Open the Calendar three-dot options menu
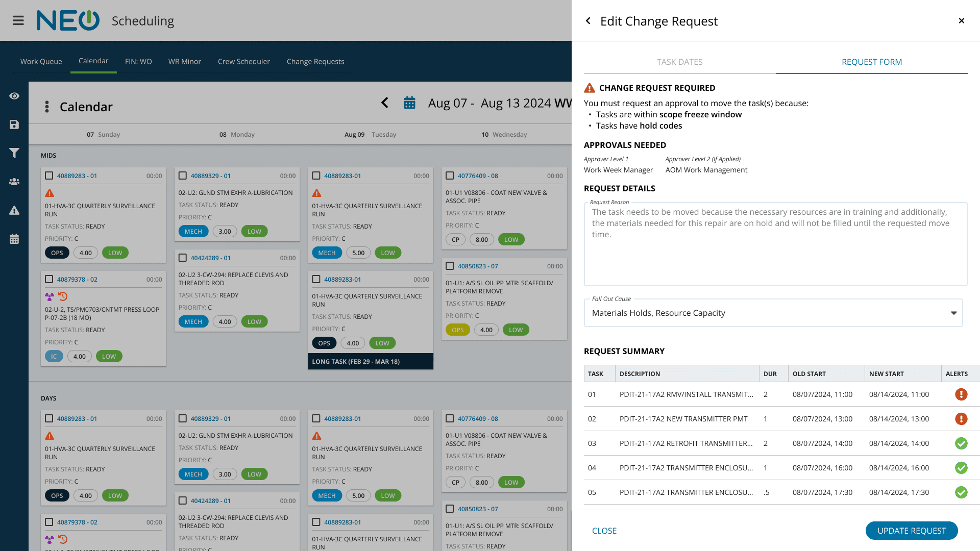Image resolution: width=980 pixels, height=551 pixels. 47,107
